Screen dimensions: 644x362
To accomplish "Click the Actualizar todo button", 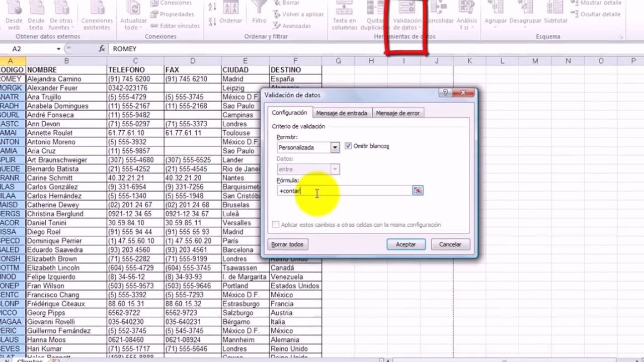I will [133, 15].
